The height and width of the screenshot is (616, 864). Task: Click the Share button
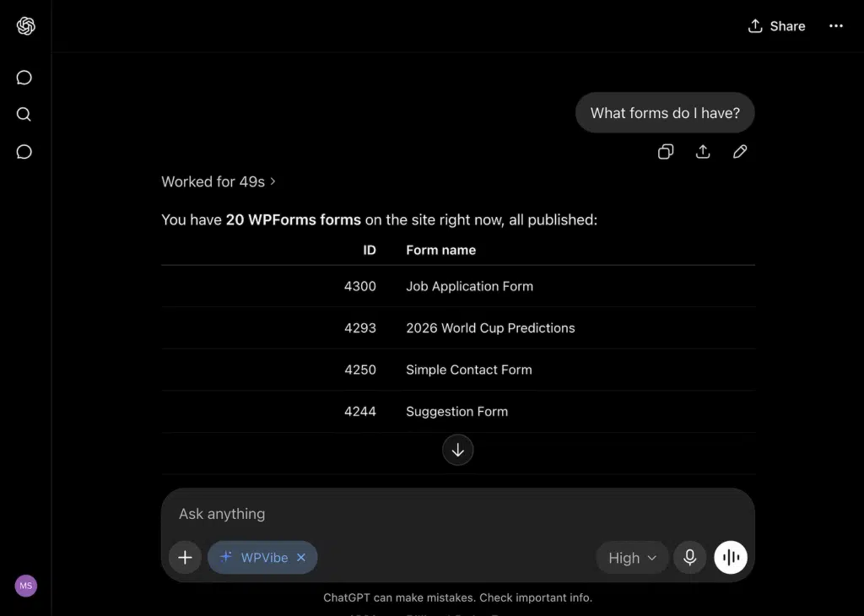(x=776, y=26)
